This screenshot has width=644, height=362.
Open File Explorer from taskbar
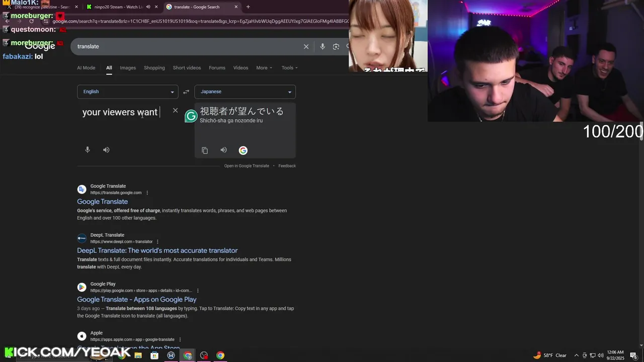tap(138, 355)
